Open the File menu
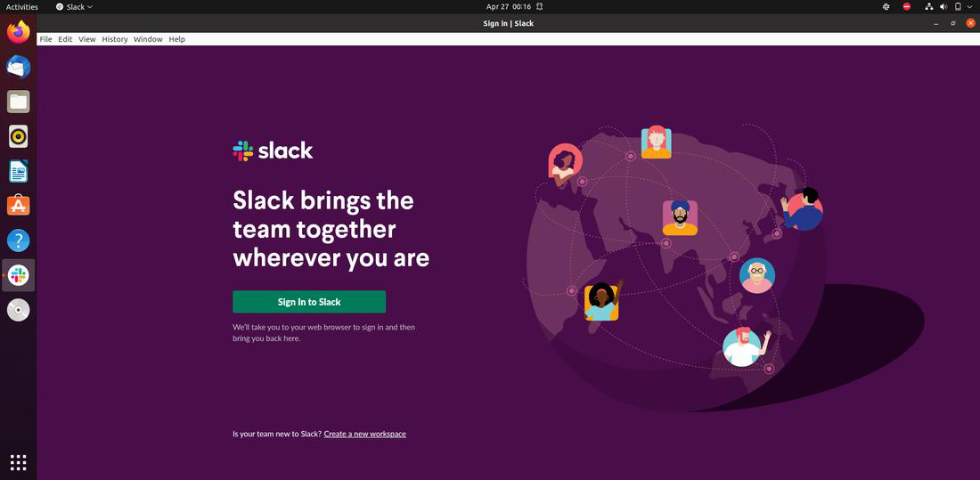Viewport: 980px width, 480px height. [45, 39]
